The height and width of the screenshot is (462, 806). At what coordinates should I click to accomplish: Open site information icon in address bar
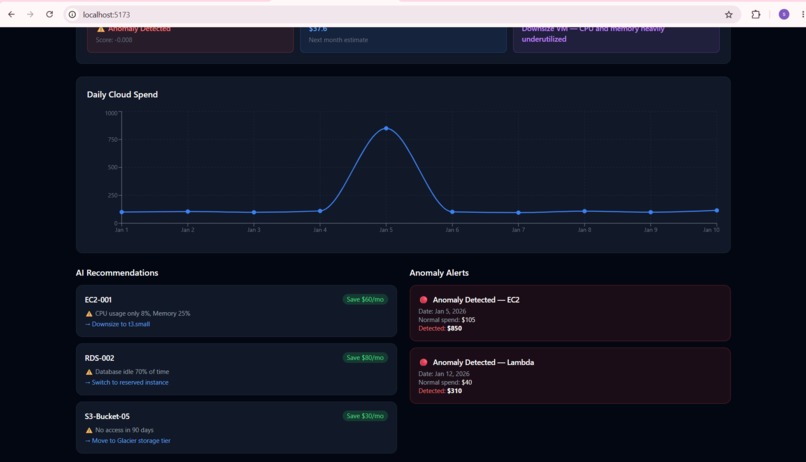point(72,14)
